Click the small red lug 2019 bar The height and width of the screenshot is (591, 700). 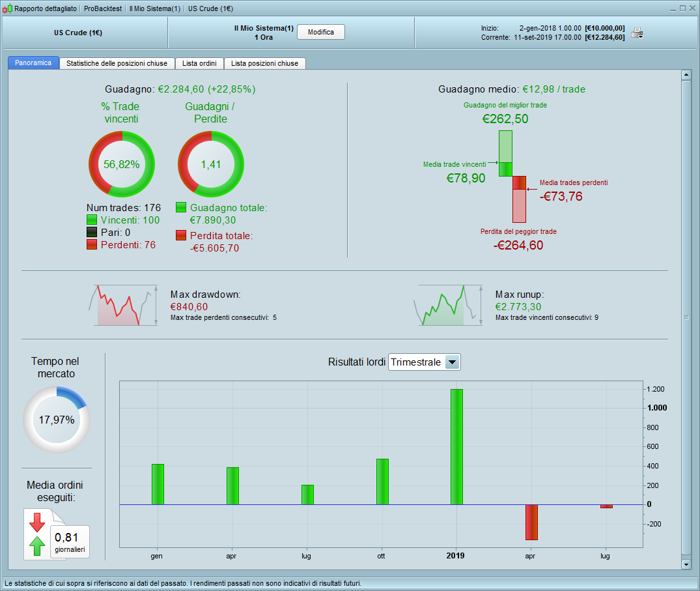(x=606, y=506)
